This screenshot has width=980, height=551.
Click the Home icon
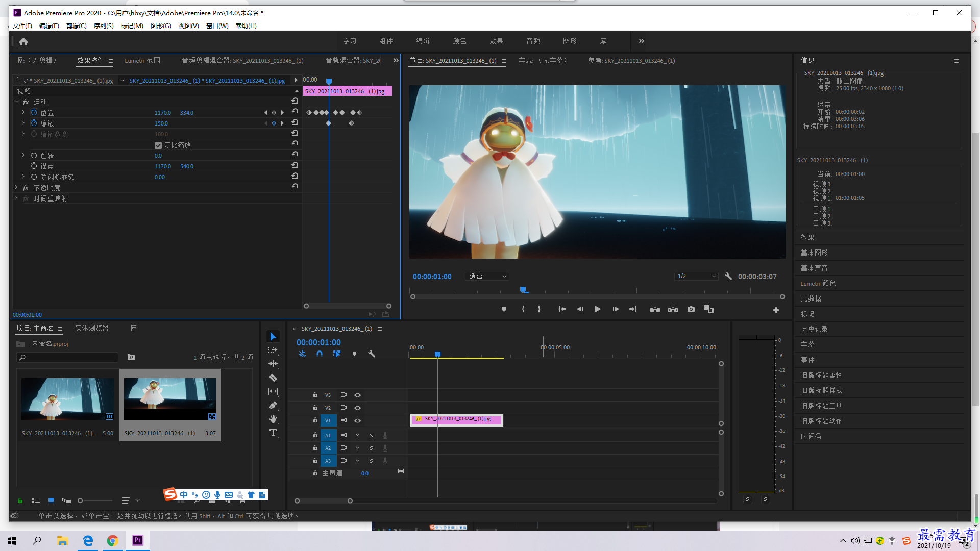[x=23, y=41]
